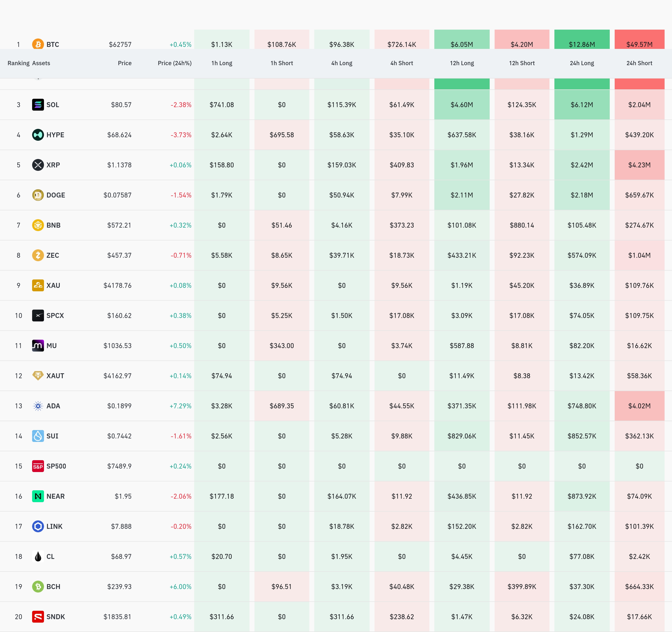Click the DOGE coin icon

coord(38,195)
